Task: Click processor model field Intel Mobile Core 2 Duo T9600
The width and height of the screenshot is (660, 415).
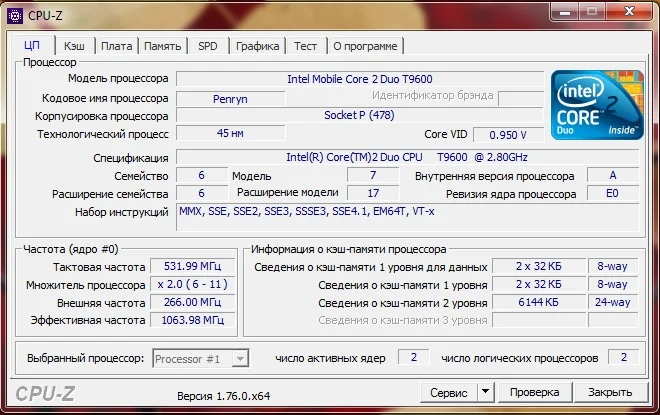Action: [359, 79]
